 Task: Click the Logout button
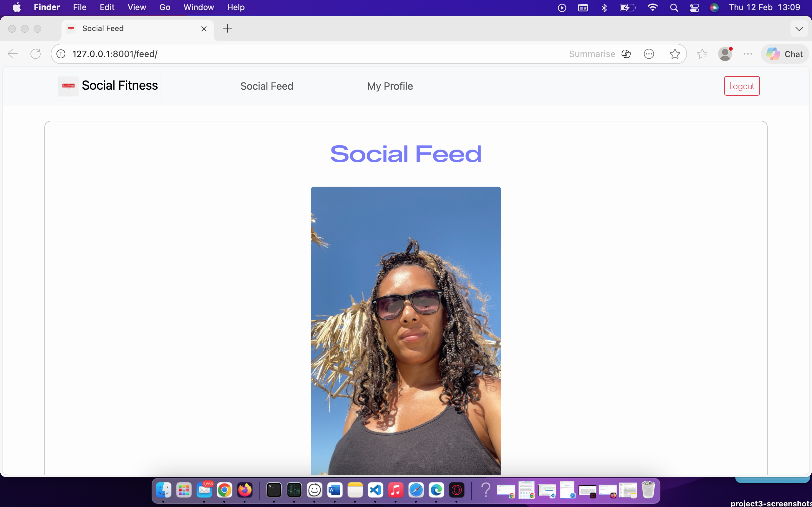click(x=741, y=86)
